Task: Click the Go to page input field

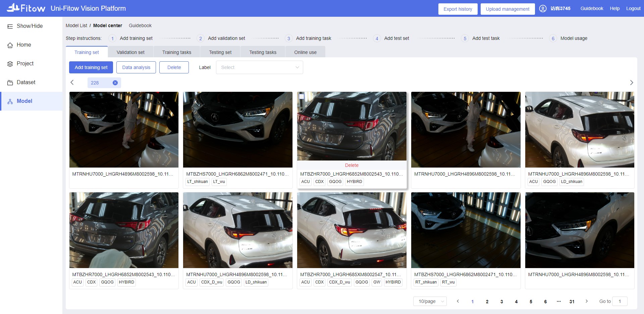Action: pyautogui.click(x=620, y=301)
